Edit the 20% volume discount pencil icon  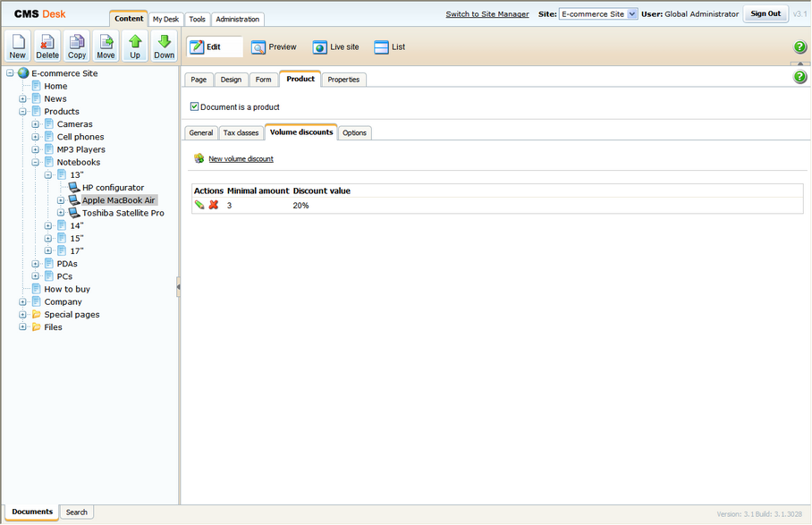coord(199,205)
